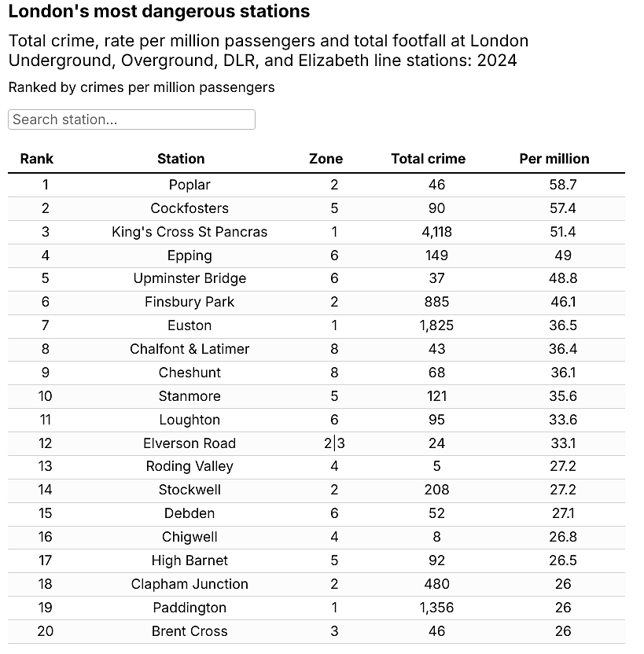Image resolution: width=644 pixels, height=654 pixels.
Task: Sort by the Zone column header
Action: coord(326,159)
